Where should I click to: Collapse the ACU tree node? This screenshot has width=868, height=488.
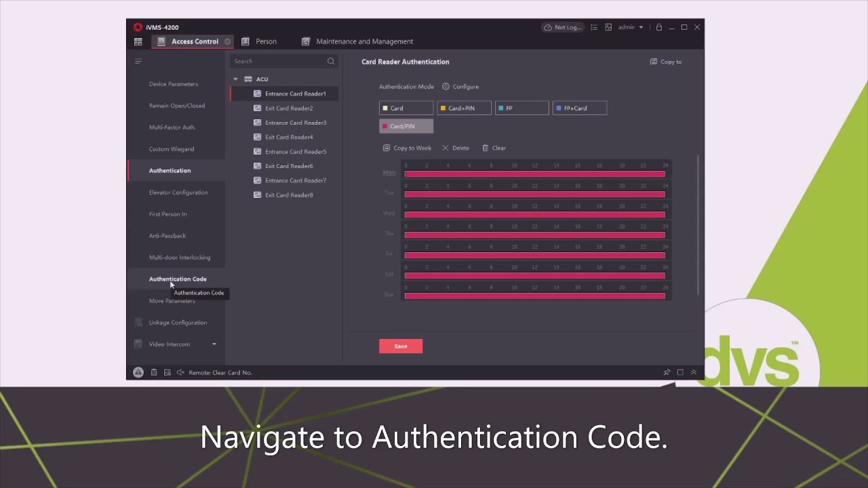tap(236, 79)
